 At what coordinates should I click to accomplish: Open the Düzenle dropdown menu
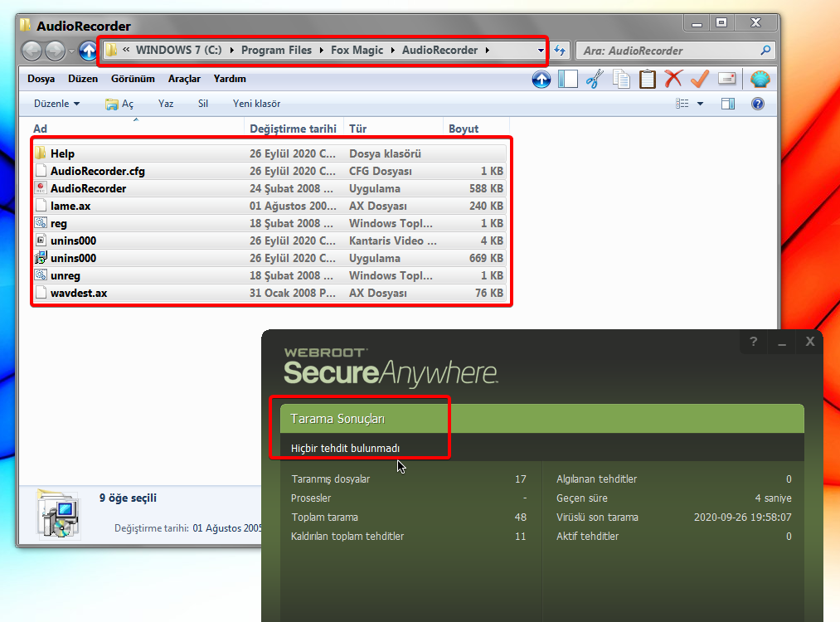pyautogui.click(x=56, y=104)
